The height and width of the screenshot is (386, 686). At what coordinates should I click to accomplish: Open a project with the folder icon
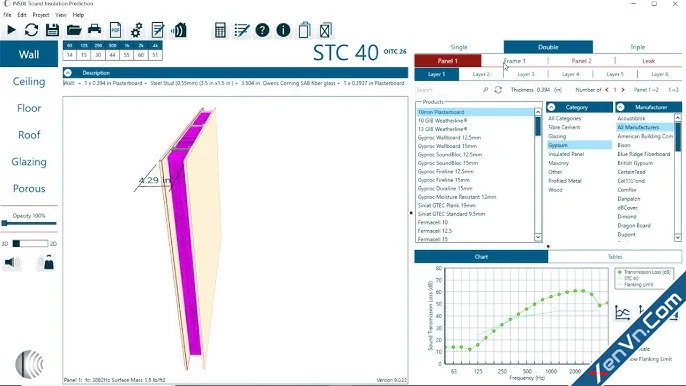(74, 30)
